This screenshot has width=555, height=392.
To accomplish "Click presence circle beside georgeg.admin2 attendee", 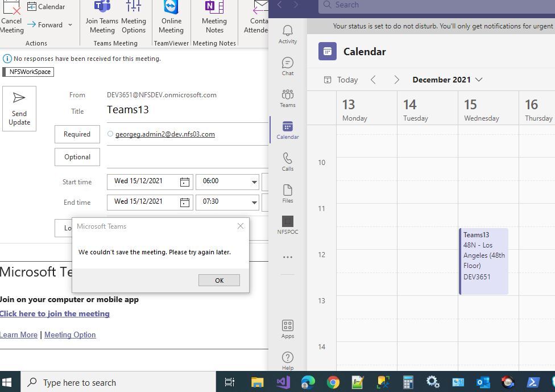I will click(110, 134).
